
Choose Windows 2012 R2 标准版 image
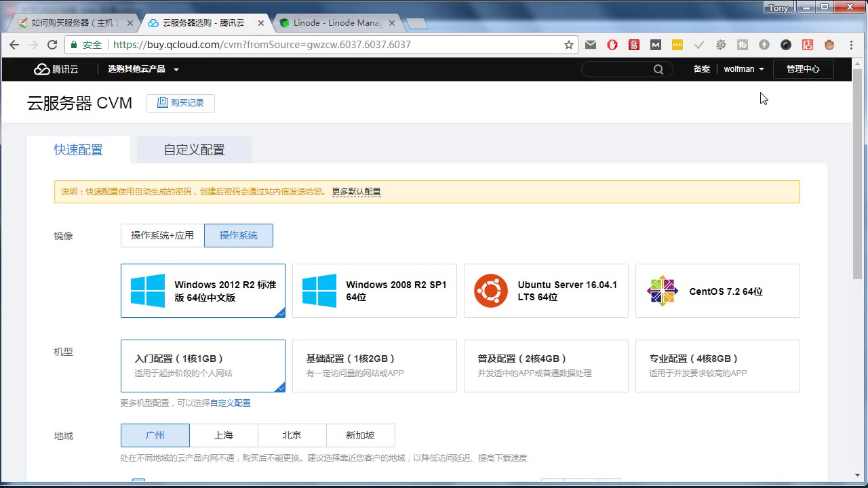point(203,291)
